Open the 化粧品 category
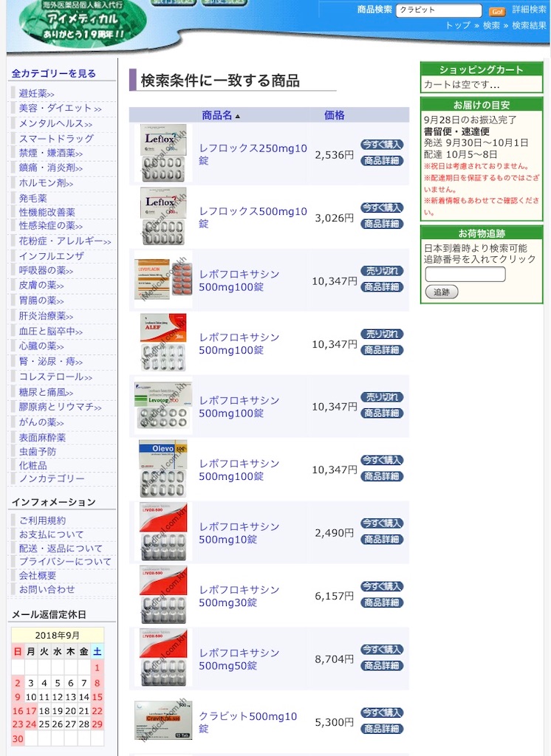The width and height of the screenshot is (551, 756). click(32, 465)
